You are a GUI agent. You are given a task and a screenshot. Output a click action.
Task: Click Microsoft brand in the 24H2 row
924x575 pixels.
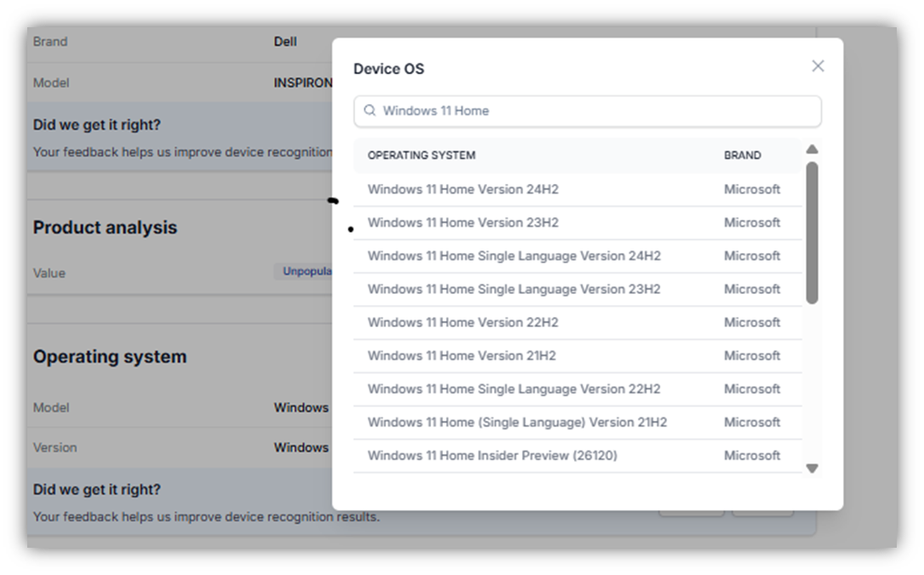coord(752,189)
